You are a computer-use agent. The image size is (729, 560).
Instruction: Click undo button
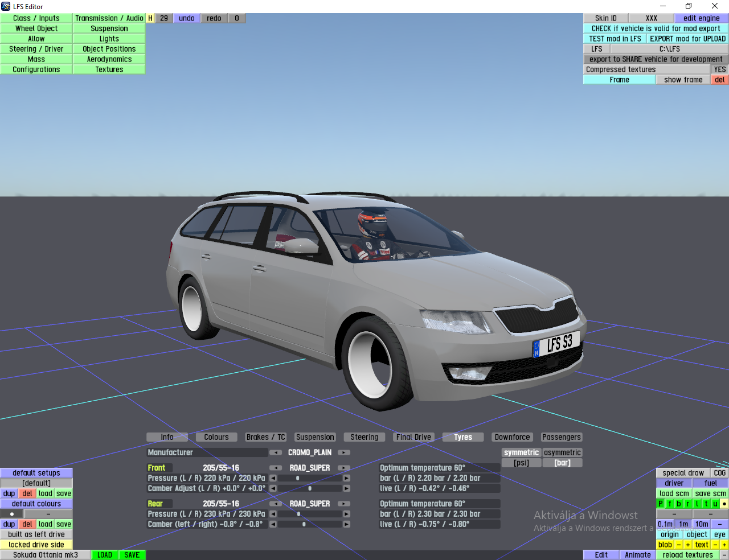pyautogui.click(x=187, y=18)
